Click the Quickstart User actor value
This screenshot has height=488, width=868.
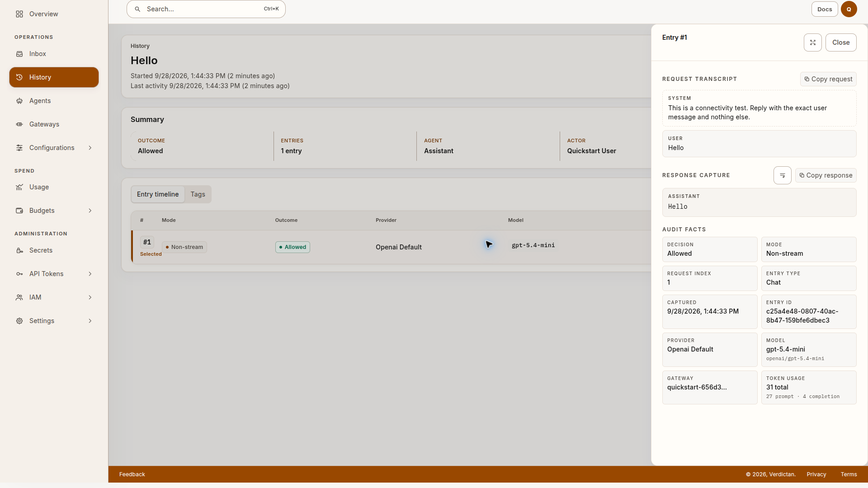click(x=591, y=151)
